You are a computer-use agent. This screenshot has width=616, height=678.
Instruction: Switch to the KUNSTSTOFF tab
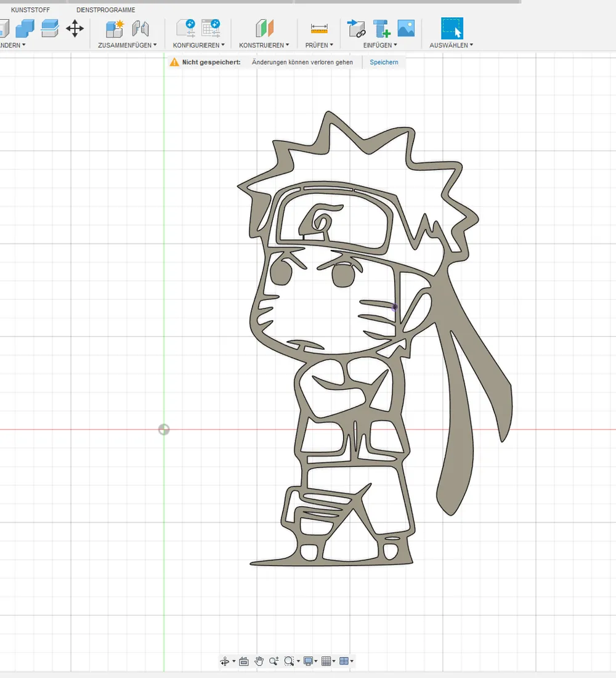click(30, 9)
